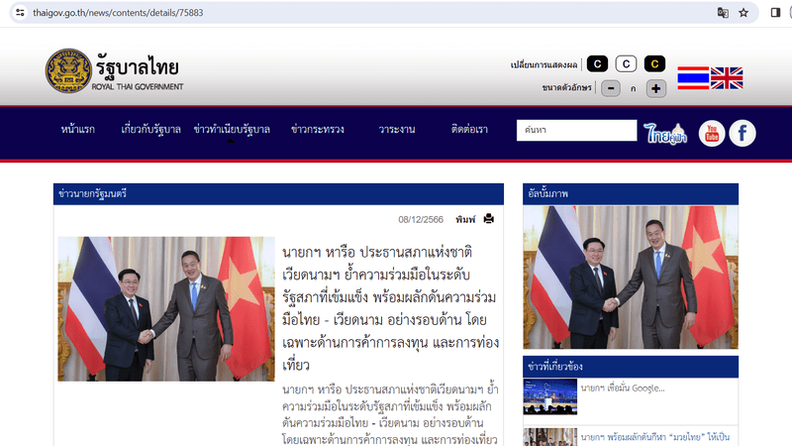Select white-on-black contrast display mode
Screen dimensions: 792x446
[x=597, y=64]
